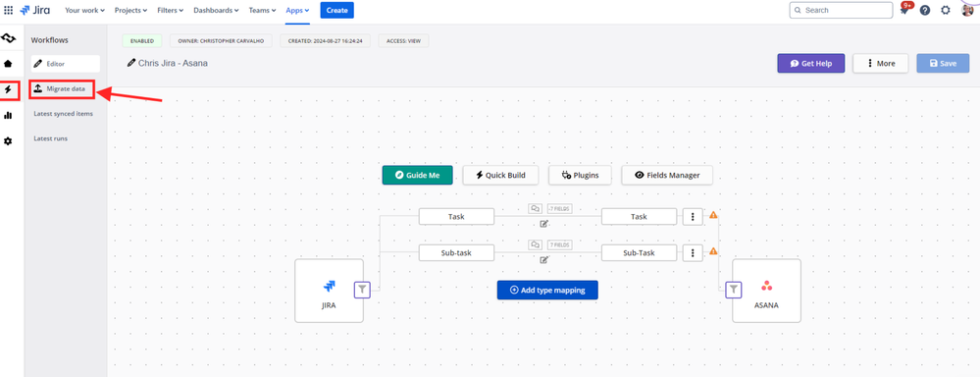Screen dimensions: 980x377
Task: Open the Jira app switcher grid
Action: pyautogui.click(x=8, y=10)
